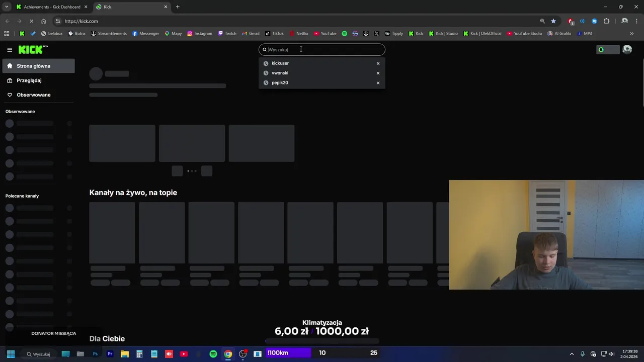
Task: Open Obserwowane in the sidebar
Action: 38,95
